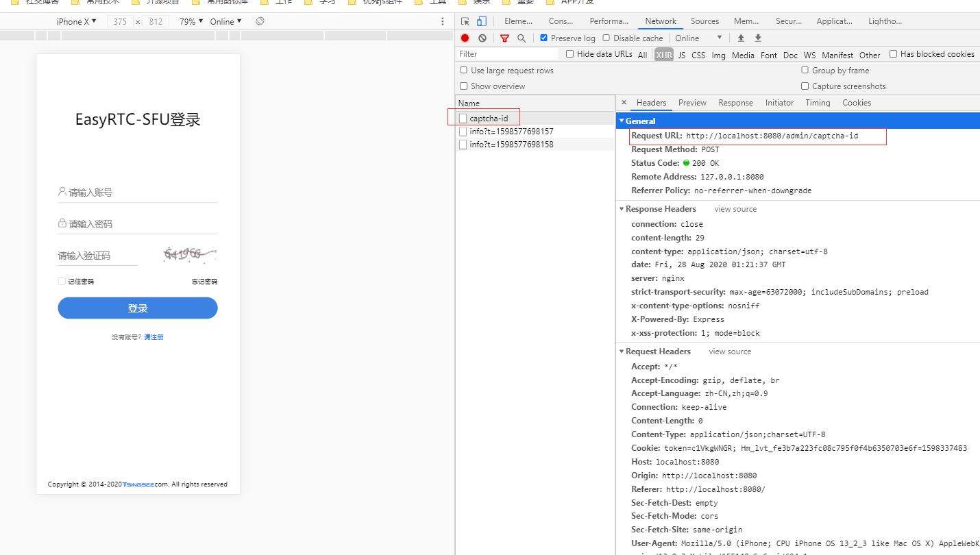980x555 pixels.
Task: Switch to the Preview tab
Action: [692, 103]
